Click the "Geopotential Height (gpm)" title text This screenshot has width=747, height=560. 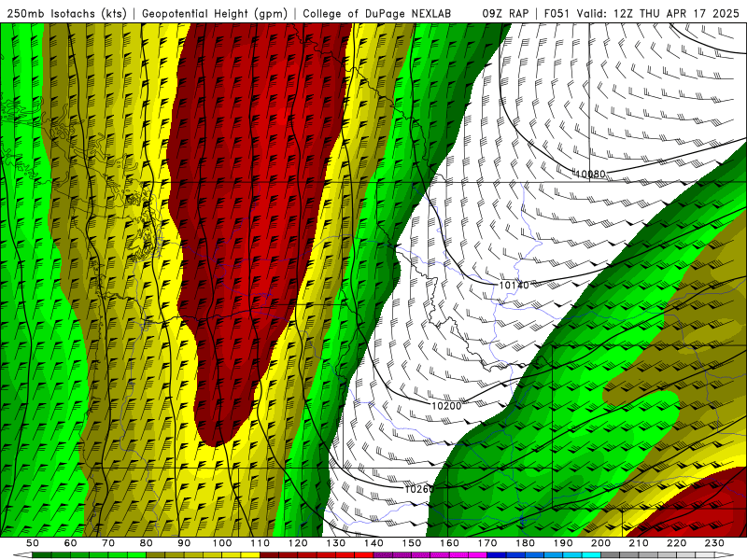(215, 13)
